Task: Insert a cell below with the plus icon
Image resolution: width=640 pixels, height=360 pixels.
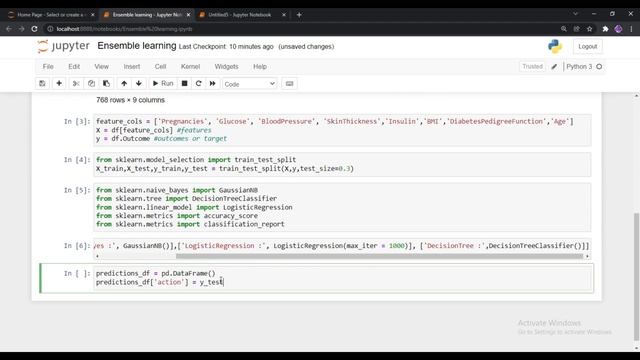Action: (59, 83)
